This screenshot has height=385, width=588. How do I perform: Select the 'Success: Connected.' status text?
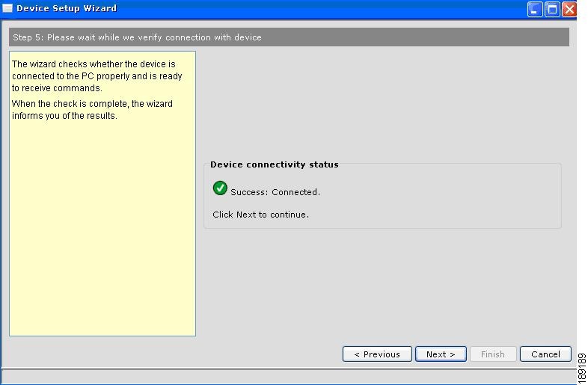(275, 192)
